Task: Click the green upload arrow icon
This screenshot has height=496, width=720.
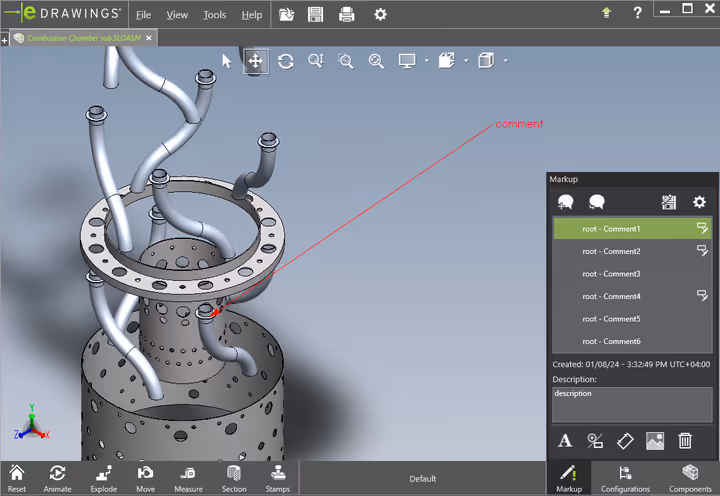Action: click(607, 12)
